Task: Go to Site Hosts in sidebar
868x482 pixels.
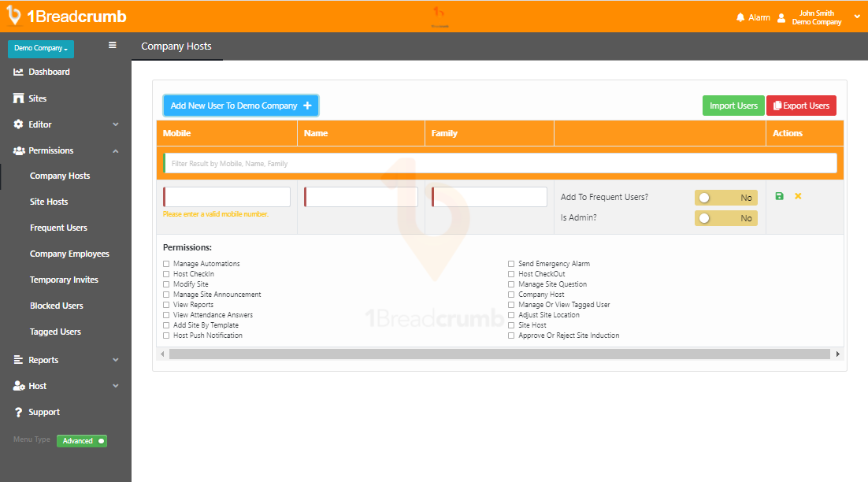Action: pos(49,202)
